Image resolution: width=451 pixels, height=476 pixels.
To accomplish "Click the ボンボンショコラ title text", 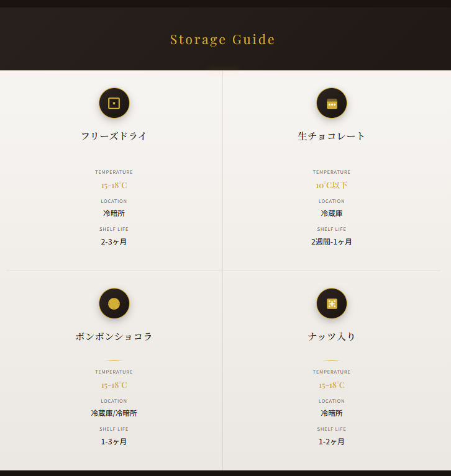I will coord(114,336).
